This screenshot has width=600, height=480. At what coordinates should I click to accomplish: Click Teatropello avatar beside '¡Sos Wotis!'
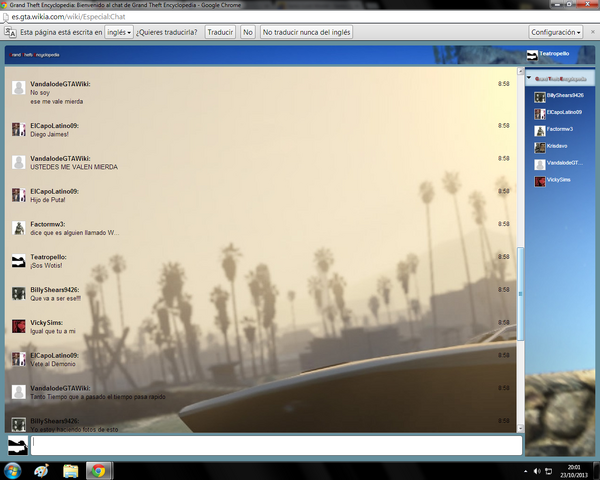click(19, 261)
